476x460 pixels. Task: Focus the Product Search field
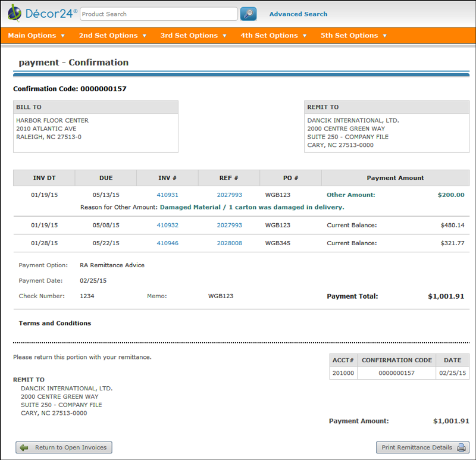pos(158,14)
